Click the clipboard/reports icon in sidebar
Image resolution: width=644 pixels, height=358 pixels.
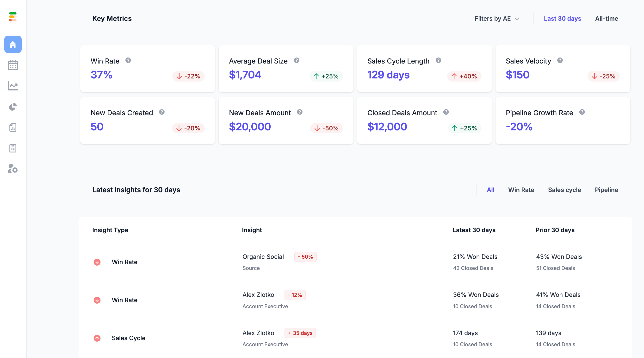pos(13,147)
